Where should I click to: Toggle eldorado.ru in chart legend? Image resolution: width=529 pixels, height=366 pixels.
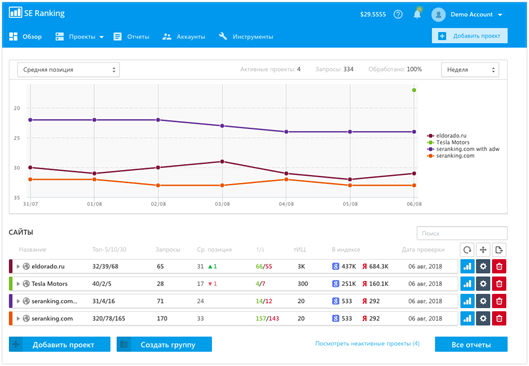coord(447,136)
